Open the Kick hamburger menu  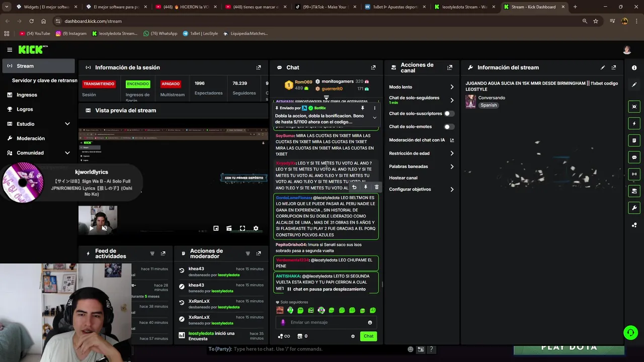point(10,50)
